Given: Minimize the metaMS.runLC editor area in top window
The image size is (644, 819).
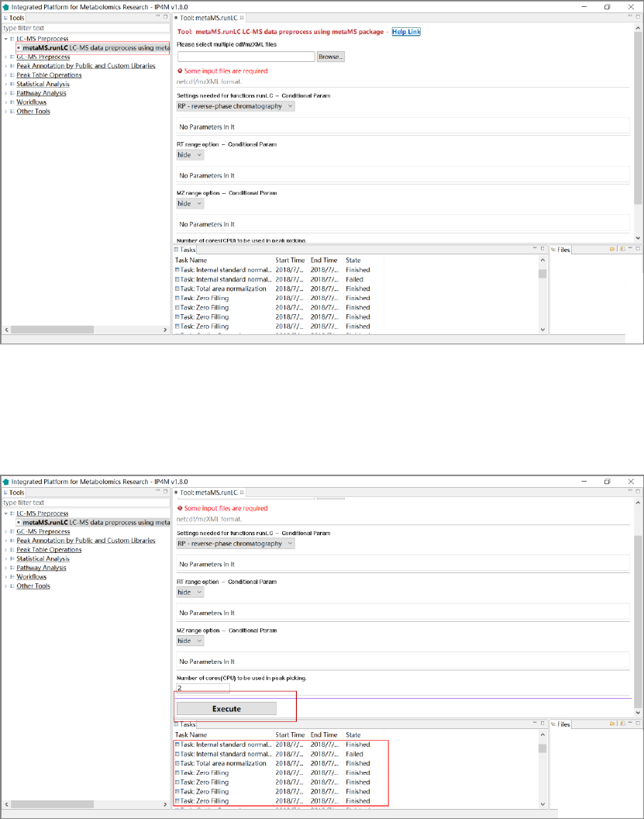Looking at the screenshot, I should point(630,16).
